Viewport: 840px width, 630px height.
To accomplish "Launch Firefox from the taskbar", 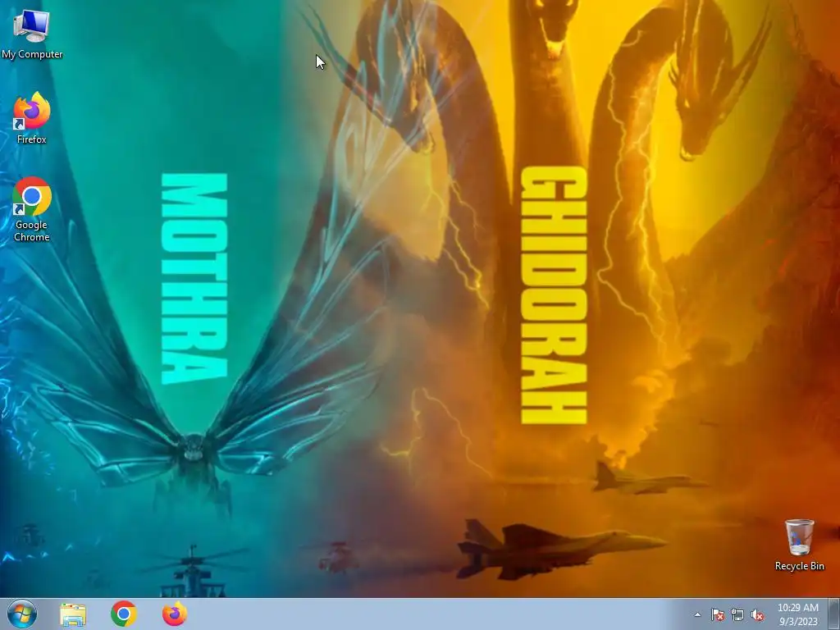I will (175, 614).
